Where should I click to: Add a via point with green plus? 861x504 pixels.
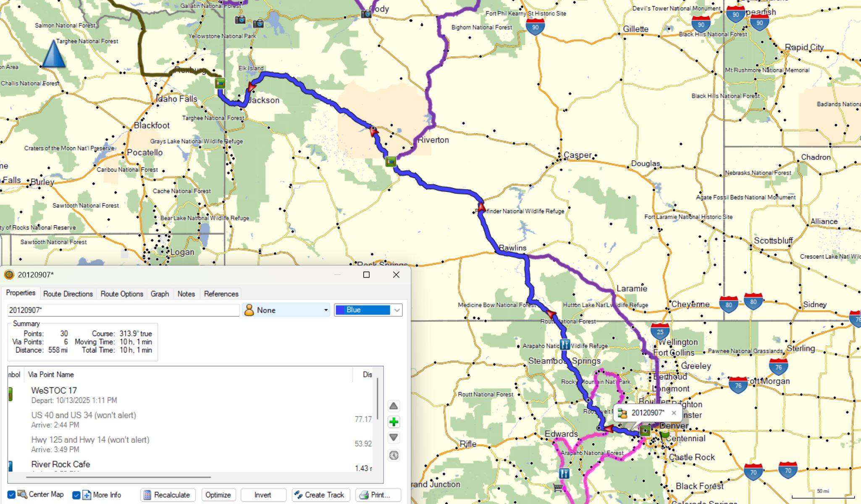[x=394, y=422]
